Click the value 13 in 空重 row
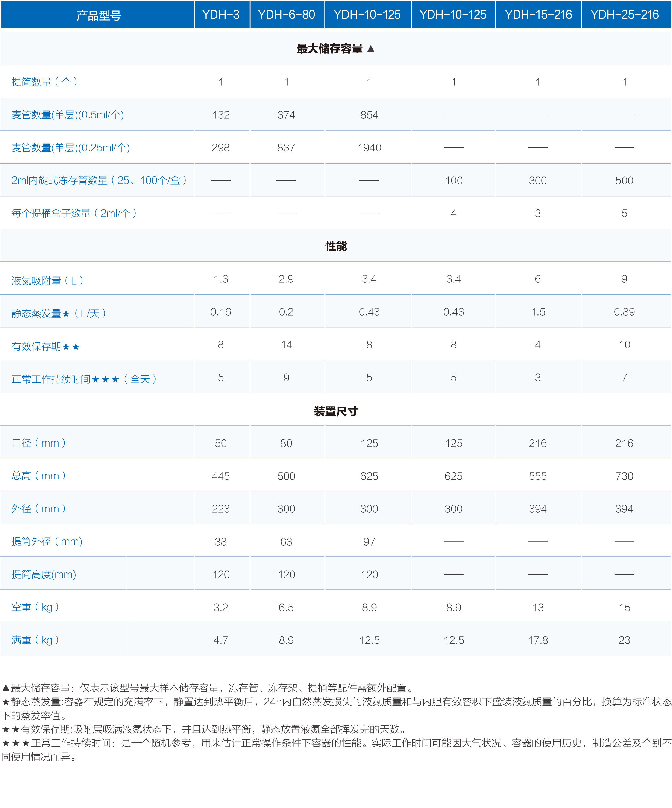Image resolution: width=672 pixels, height=808 pixels. coord(538,608)
